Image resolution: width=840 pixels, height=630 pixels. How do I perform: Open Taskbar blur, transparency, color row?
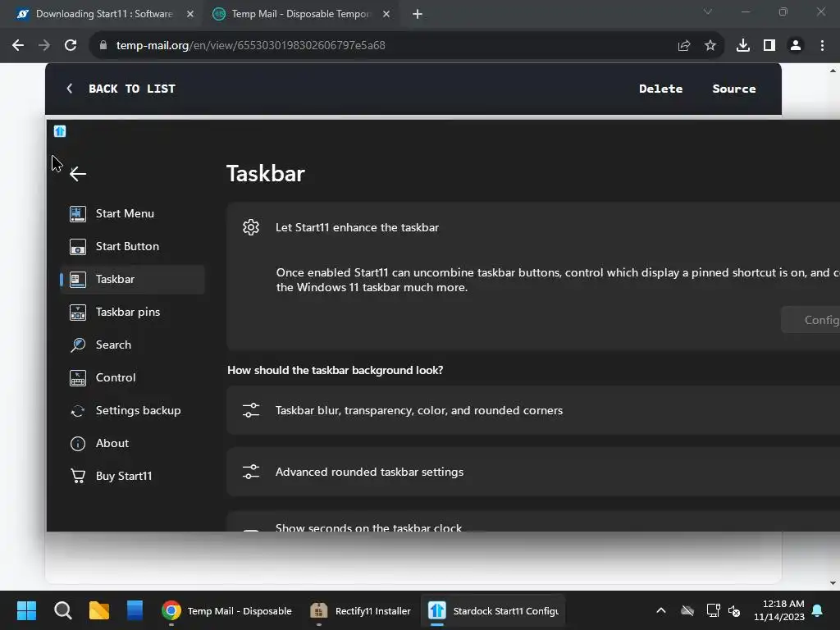tap(533, 410)
